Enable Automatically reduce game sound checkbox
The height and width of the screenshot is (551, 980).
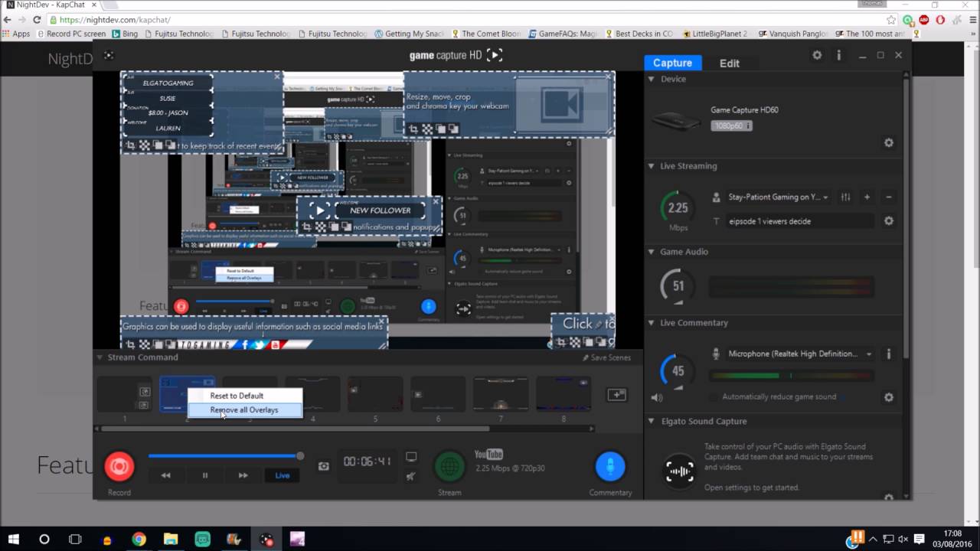(x=714, y=397)
